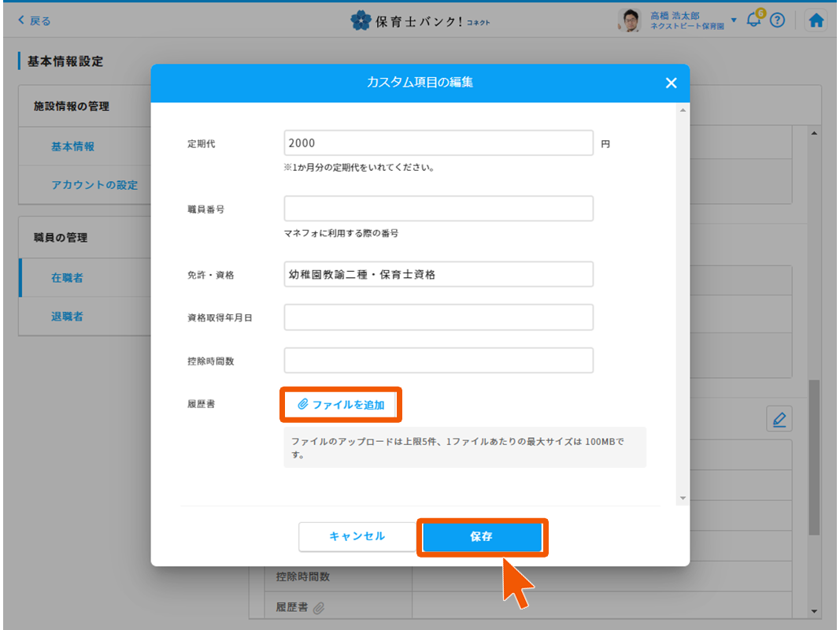
Task: Click the user profile avatar
Action: tap(630, 21)
